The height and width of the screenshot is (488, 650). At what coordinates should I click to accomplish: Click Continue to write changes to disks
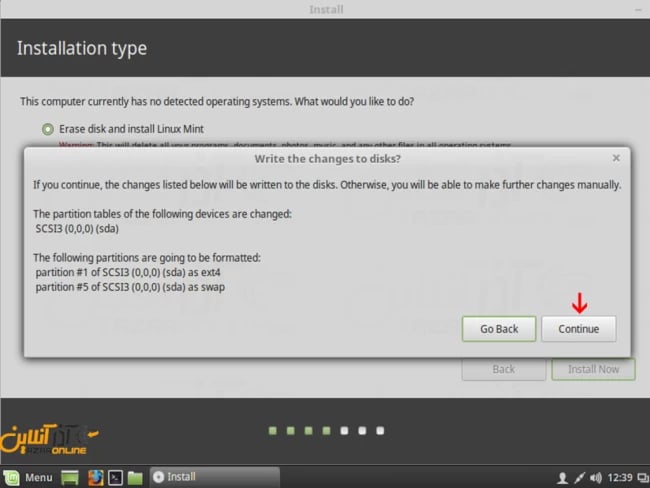click(578, 329)
